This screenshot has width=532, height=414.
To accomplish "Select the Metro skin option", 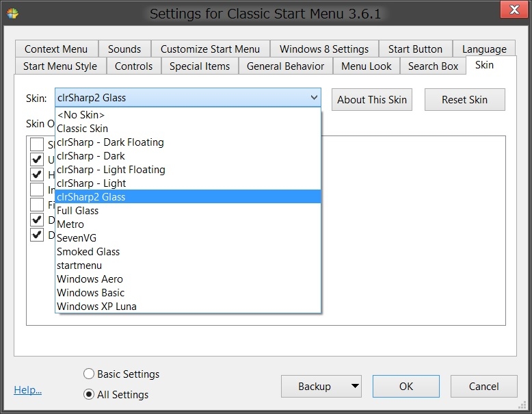I will pyautogui.click(x=188, y=224).
